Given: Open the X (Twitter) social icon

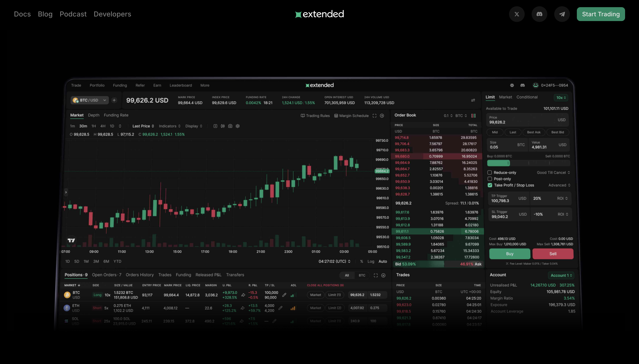Looking at the screenshot, I should (x=517, y=14).
